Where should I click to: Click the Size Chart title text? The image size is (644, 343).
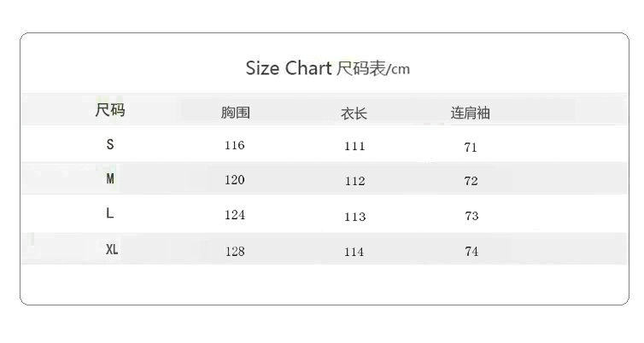tap(327, 68)
